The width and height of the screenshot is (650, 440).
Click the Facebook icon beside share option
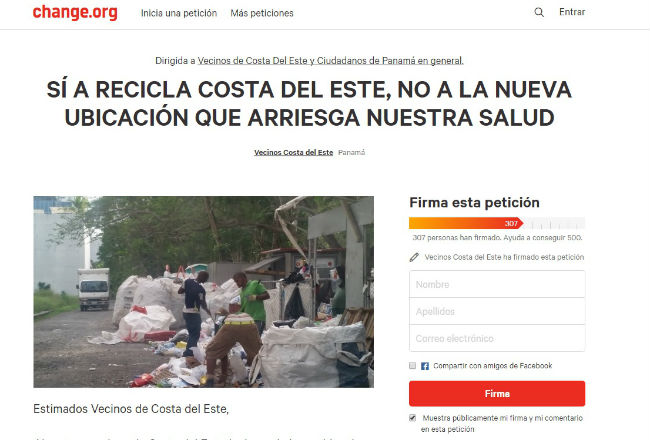(x=425, y=366)
